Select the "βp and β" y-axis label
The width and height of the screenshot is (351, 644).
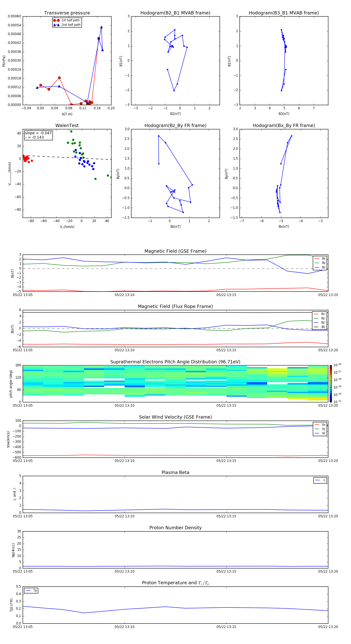tap(14, 494)
